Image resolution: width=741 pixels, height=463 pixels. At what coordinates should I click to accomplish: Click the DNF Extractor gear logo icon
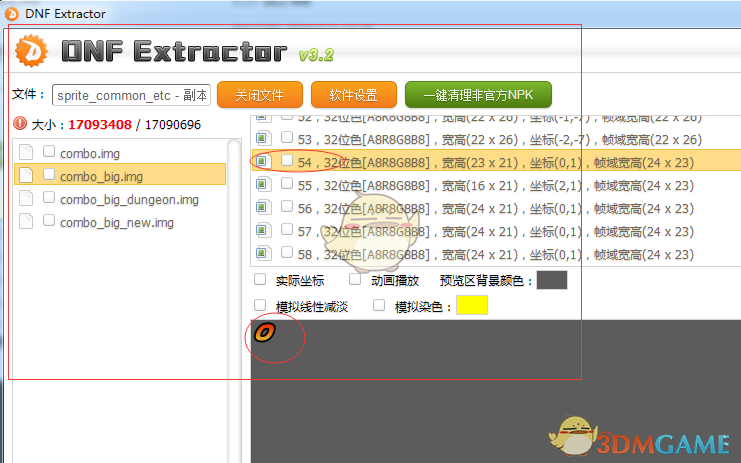31,51
